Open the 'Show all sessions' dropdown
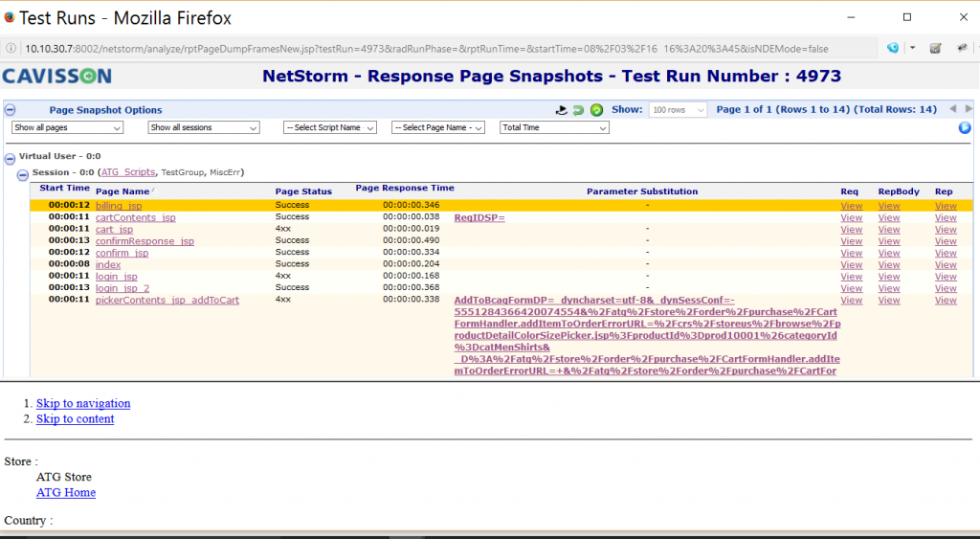Screen dimensions: 980x539 [x=204, y=127]
